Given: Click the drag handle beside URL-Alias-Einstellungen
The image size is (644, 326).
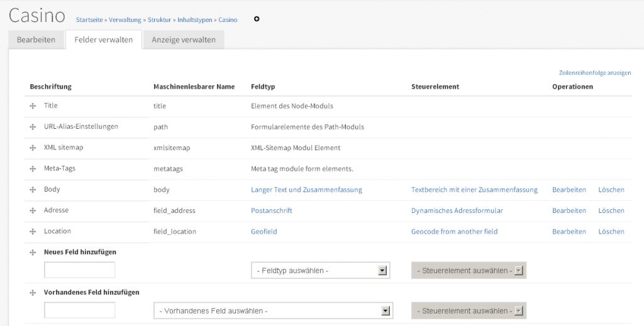Looking at the screenshot, I should 33,127.
